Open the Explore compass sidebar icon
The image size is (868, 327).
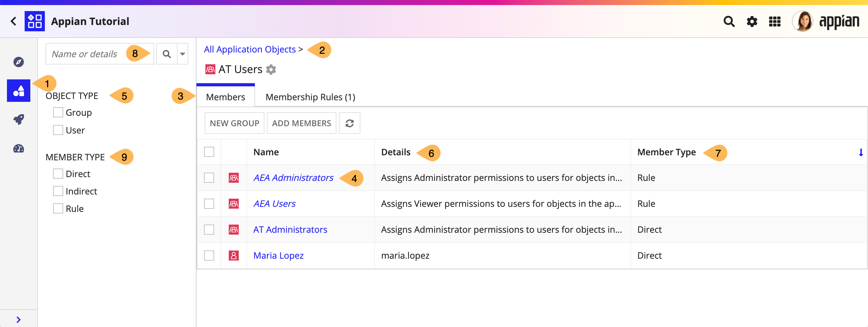[x=19, y=62]
